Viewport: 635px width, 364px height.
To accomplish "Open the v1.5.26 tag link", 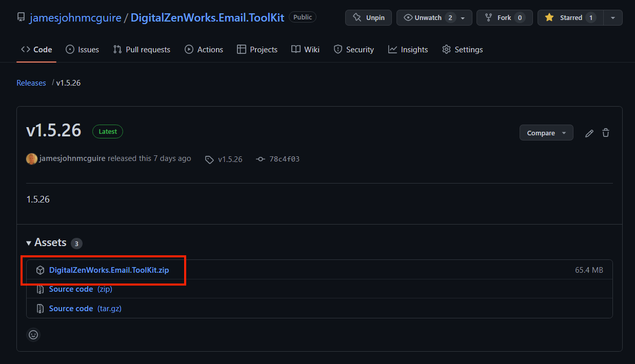I will pos(230,159).
